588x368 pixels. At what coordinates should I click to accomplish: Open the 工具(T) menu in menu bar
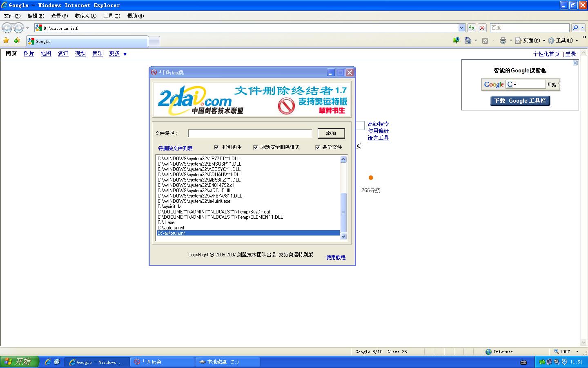(x=111, y=16)
